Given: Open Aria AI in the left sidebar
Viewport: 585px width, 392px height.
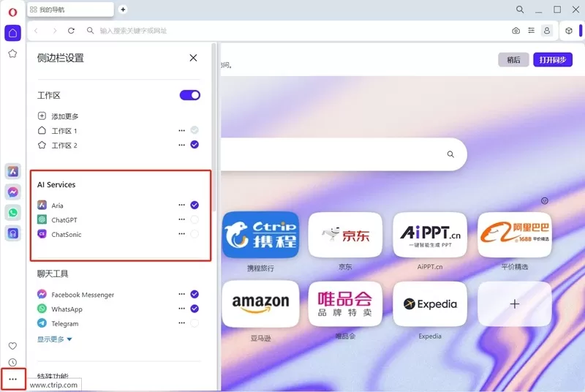Looking at the screenshot, I should tap(12, 172).
